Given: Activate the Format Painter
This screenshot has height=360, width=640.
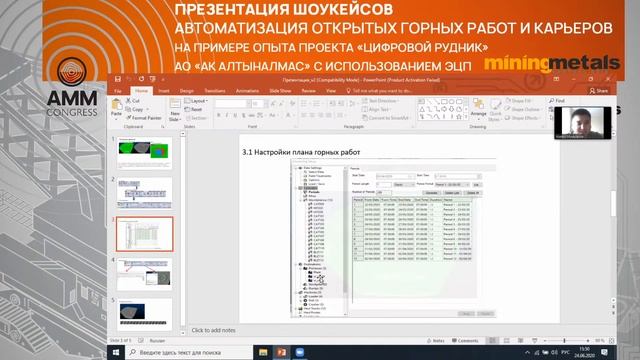Looking at the screenshot, I should coord(144,118).
